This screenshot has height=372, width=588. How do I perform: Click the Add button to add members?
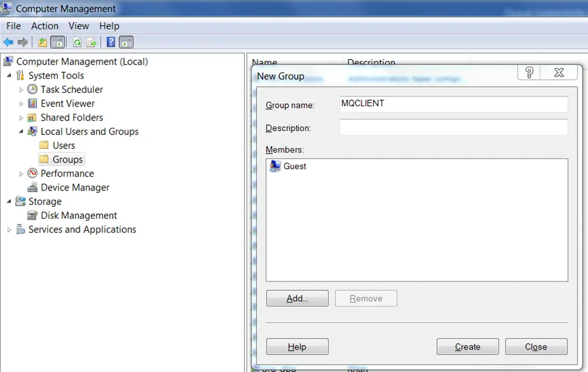297,298
